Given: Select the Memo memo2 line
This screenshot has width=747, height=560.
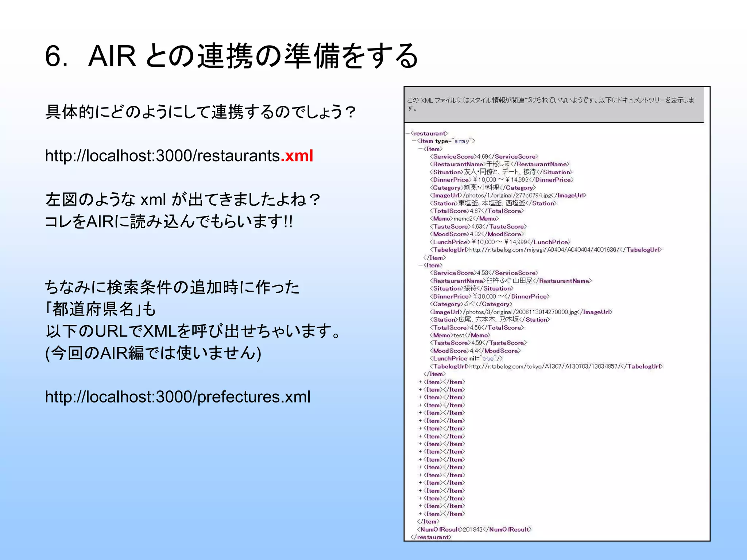Looking at the screenshot, I should 464,219.
